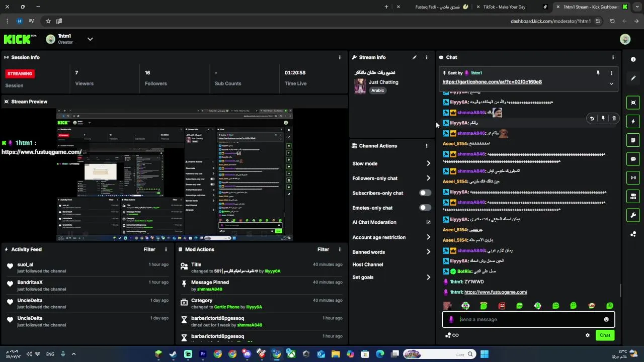This screenshot has width=644, height=362.
Task: Open pinned message options menu
Action: point(611,73)
